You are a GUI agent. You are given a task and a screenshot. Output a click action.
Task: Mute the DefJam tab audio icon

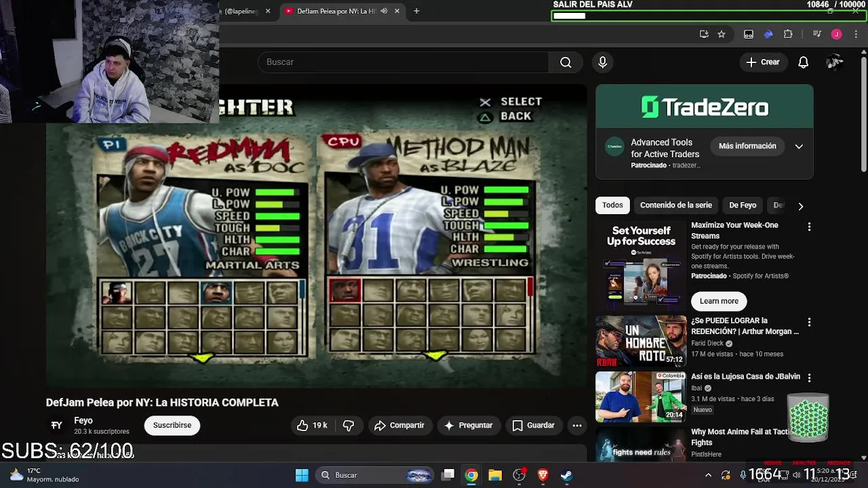coord(384,11)
